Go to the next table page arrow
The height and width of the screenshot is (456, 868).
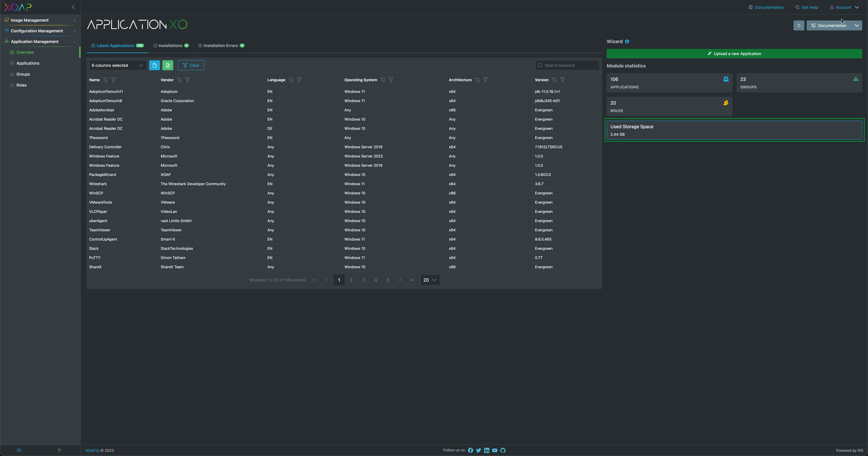pyautogui.click(x=400, y=280)
